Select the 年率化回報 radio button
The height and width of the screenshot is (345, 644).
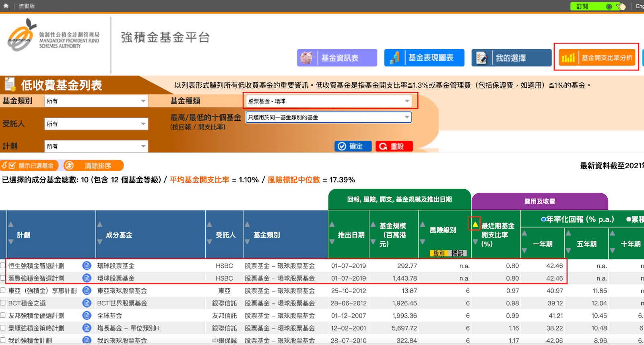click(543, 219)
